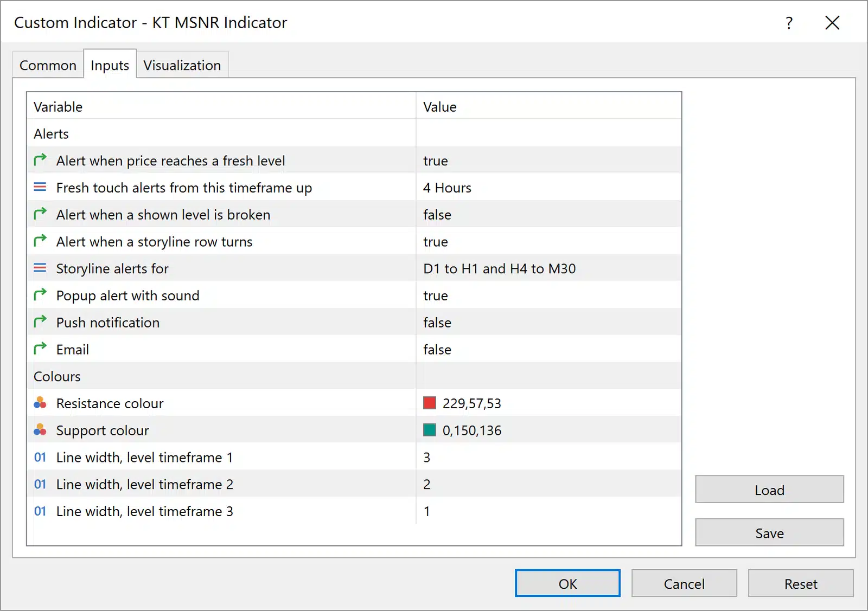Select the 'Alerts' section header row
The image size is (868, 611).
pyautogui.click(x=354, y=133)
